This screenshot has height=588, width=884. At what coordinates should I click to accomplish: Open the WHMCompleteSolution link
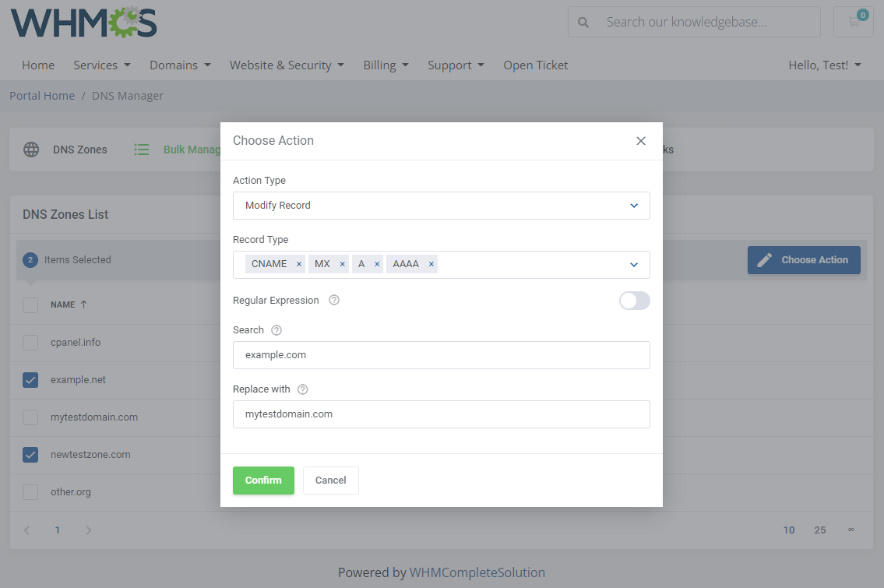(477, 572)
